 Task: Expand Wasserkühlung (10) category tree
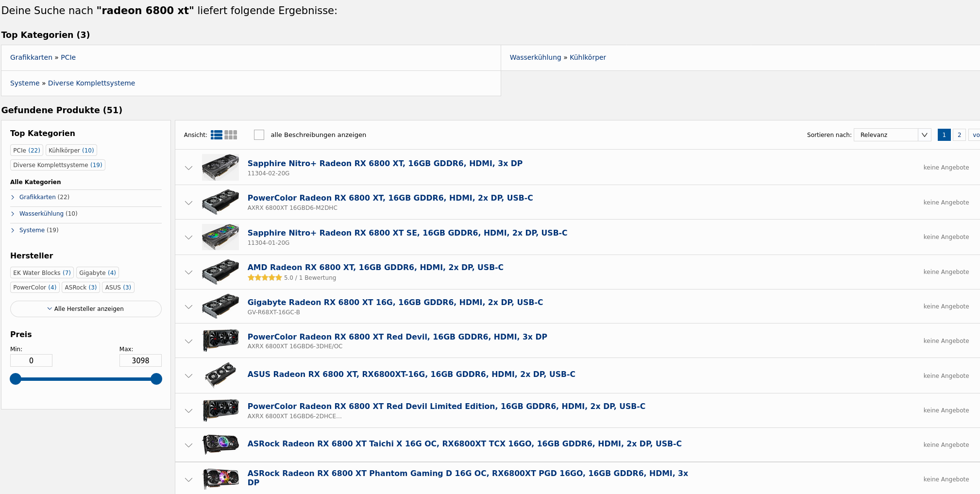(x=13, y=214)
